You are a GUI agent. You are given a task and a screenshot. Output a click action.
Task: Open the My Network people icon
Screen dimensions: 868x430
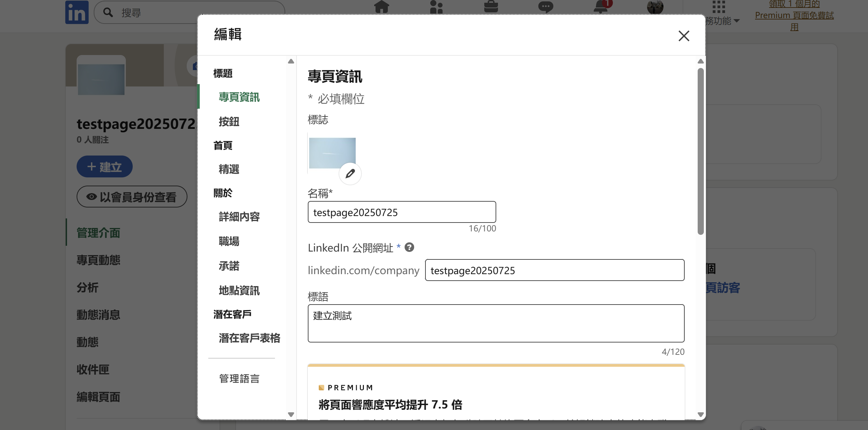tap(436, 7)
